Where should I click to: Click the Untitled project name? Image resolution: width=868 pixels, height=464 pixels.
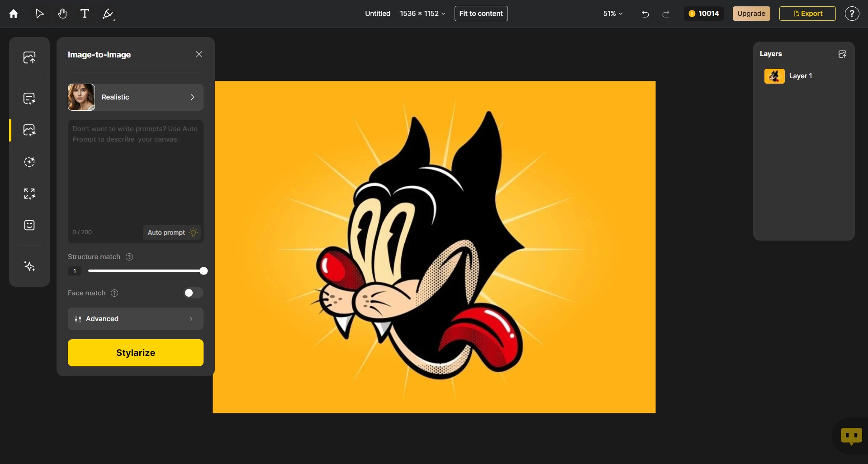click(x=378, y=14)
